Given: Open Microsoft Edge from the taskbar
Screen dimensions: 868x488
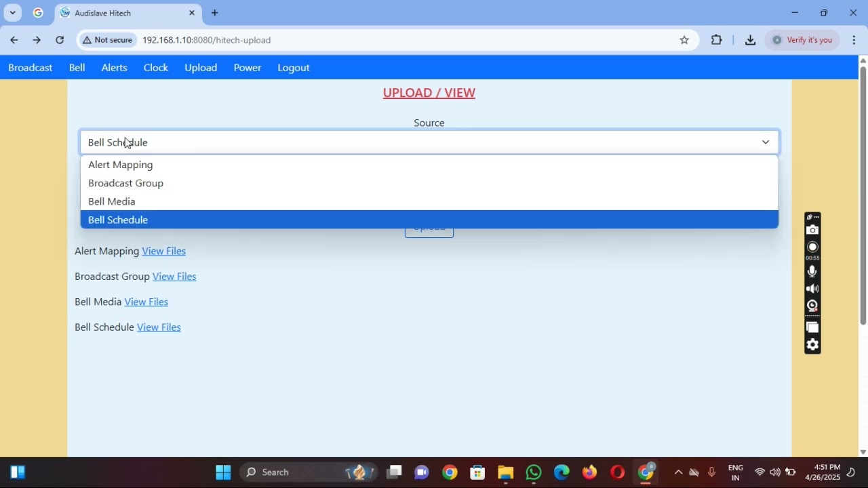Looking at the screenshot, I should click(561, 472).
